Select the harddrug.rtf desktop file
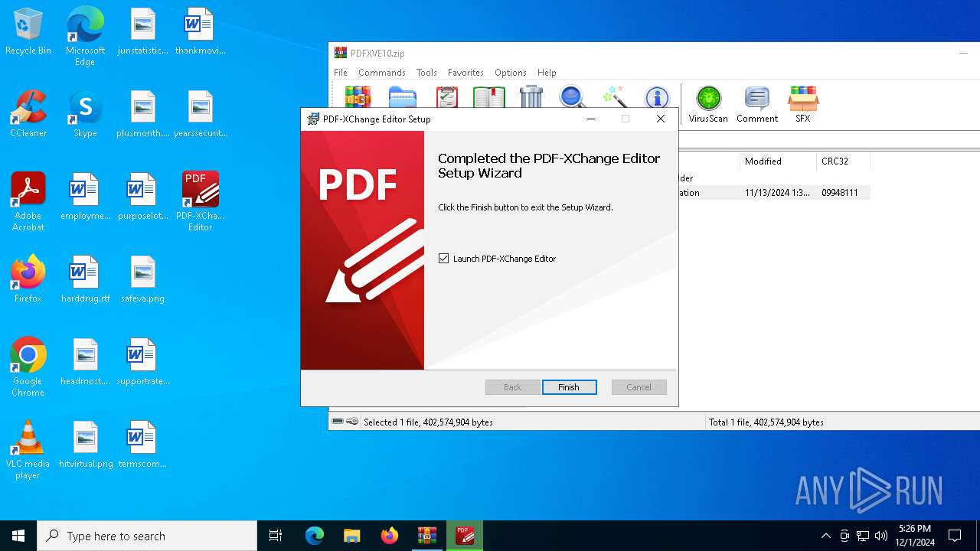980x551 pixels. tap(85, 279)
